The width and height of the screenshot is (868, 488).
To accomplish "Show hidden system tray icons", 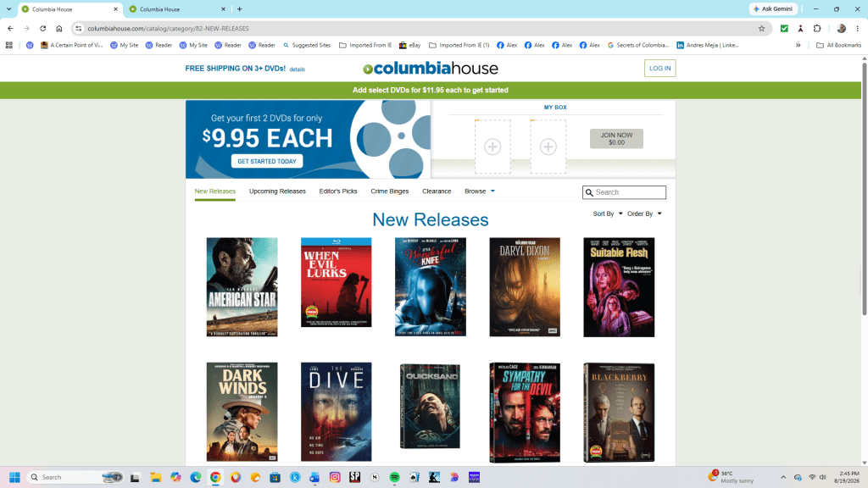I will point(783,477).
